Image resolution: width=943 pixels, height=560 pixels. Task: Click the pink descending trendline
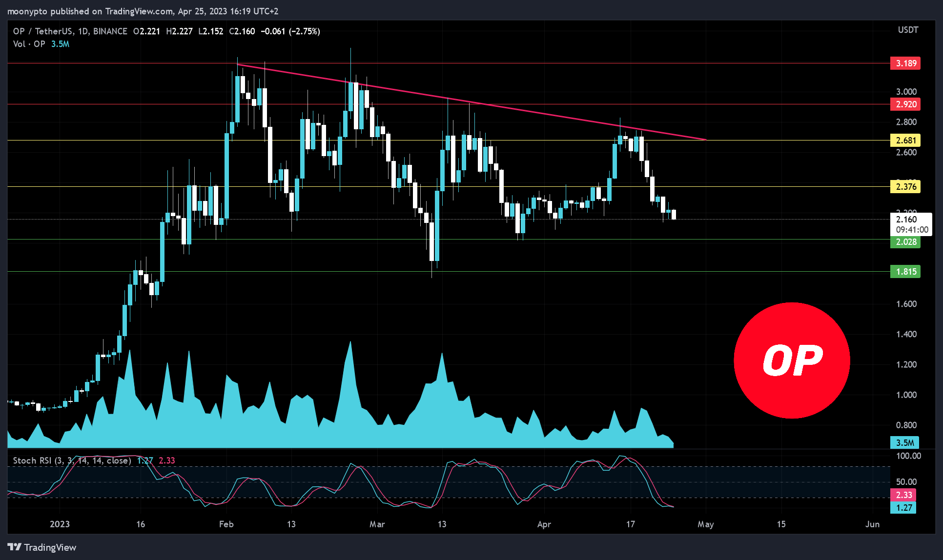click(x=471, y=102)
